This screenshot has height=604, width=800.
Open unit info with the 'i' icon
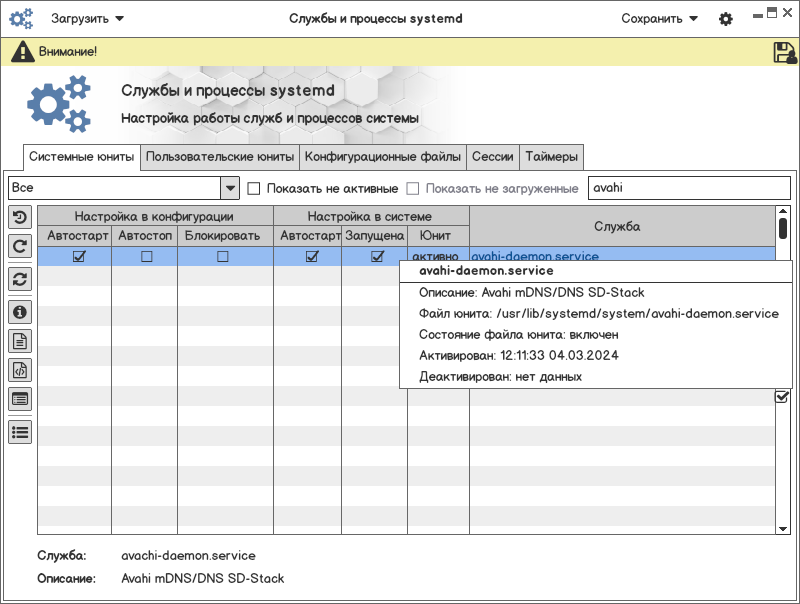[x=20, y=312]
